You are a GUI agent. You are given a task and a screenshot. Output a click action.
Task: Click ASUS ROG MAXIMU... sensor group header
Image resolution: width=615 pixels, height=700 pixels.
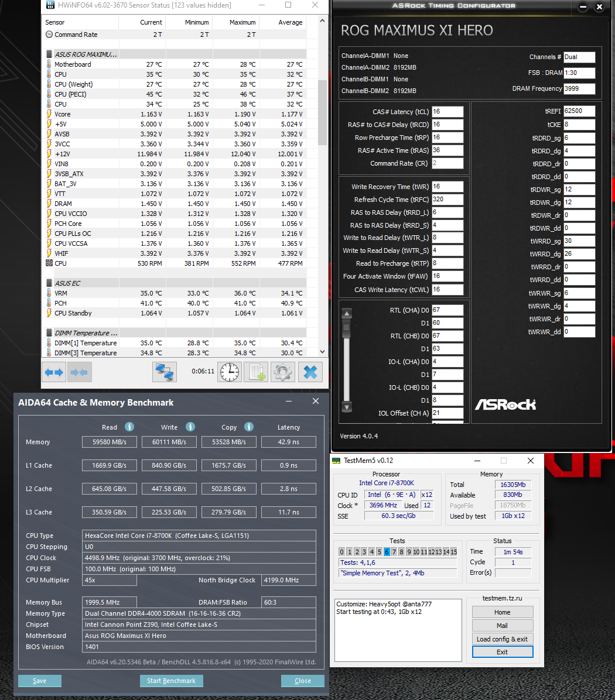[175, 54]
